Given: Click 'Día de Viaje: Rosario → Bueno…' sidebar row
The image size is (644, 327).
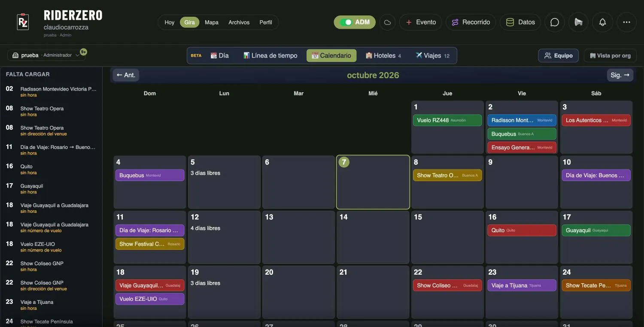Looking at the screenshot, I should click(x=51, y=150).
